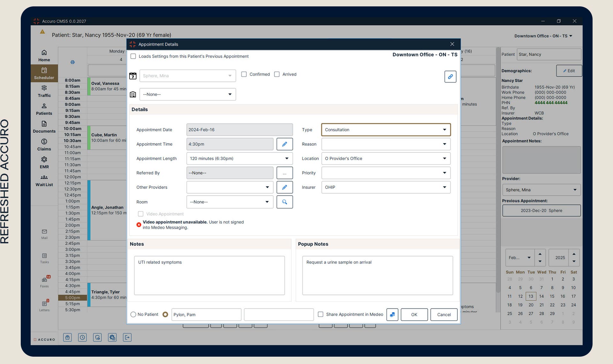The height and width of the screenshot is (364, 613).
Task: Tick the Arrived checkbox
Action: click(277, 74)
